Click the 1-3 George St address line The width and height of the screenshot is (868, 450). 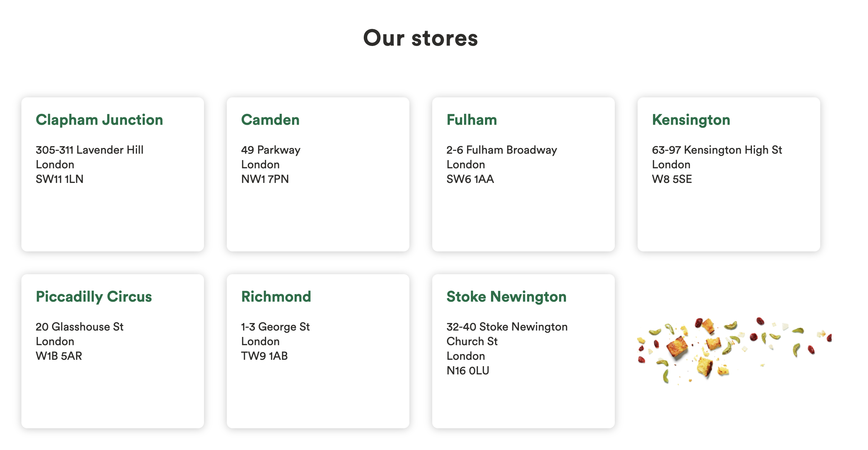click(x=275, y=327)
